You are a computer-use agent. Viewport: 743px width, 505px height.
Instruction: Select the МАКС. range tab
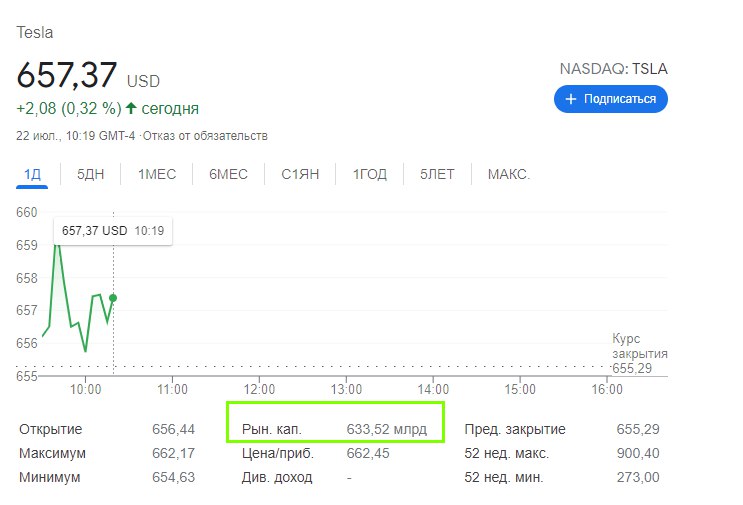click(x=509, y=174)
